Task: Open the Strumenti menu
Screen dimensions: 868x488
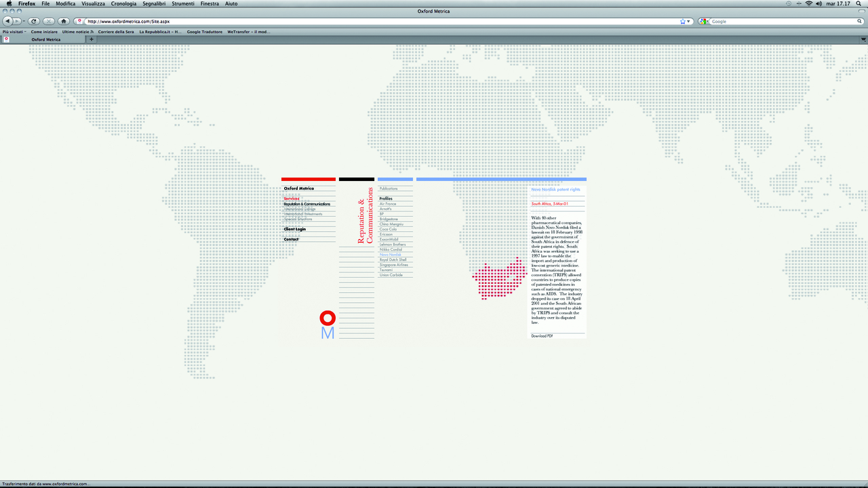Action: coord(183,3)
